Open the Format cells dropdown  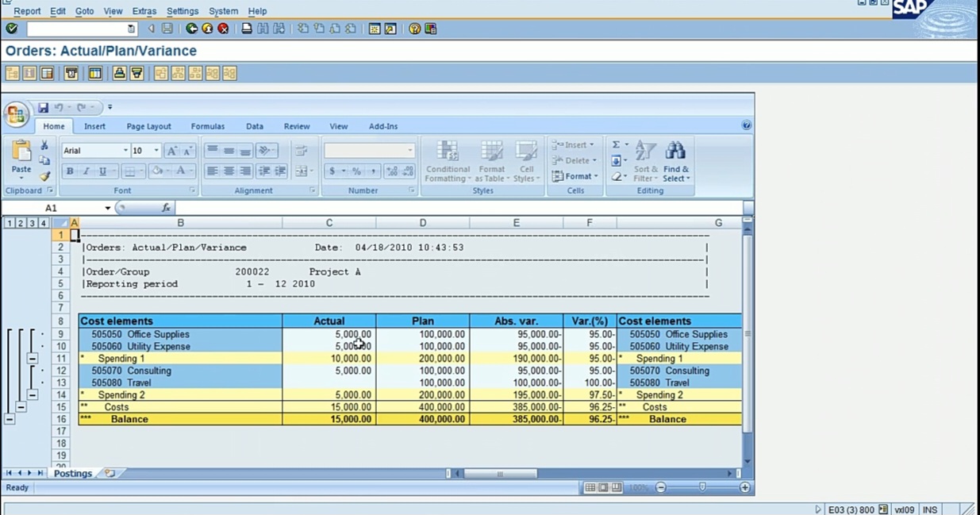576,176
